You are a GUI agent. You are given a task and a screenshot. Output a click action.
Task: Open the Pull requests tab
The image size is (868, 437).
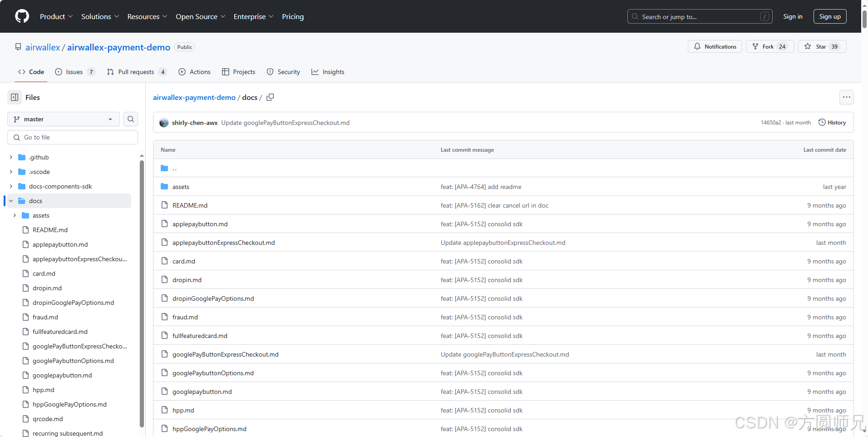coord(137,72)
